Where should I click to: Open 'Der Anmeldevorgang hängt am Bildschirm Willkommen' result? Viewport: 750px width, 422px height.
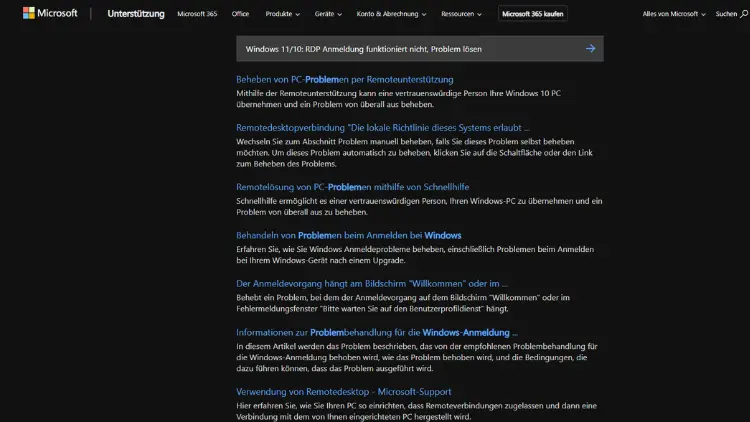(372, 284)
